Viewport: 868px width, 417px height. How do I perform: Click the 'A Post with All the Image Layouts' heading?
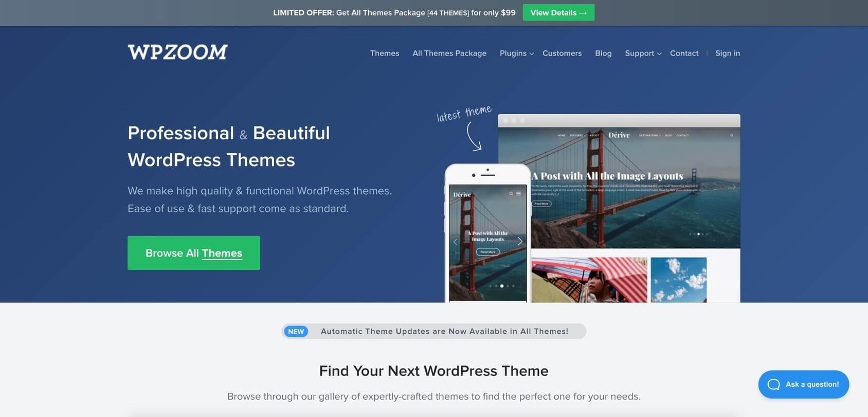607,176
